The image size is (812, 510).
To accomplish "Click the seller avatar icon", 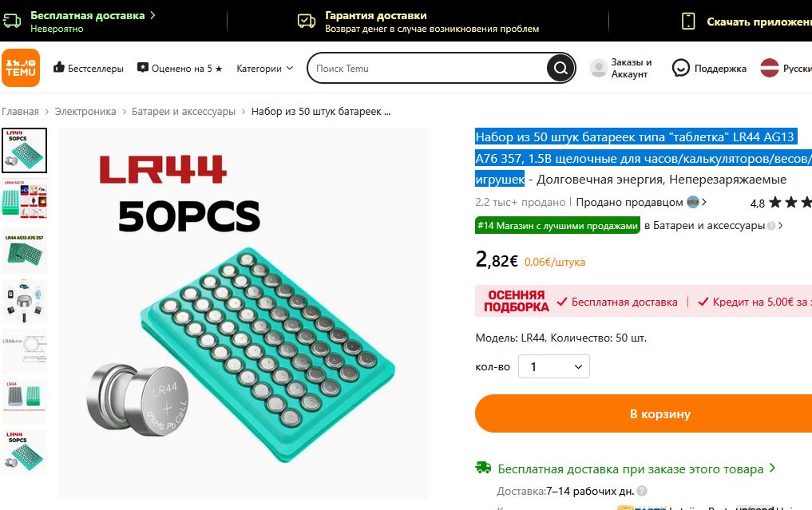I will [693, 202].
